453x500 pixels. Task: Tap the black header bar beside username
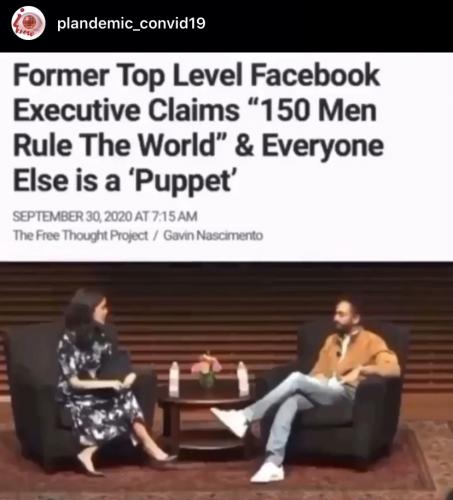coord(328,25)
